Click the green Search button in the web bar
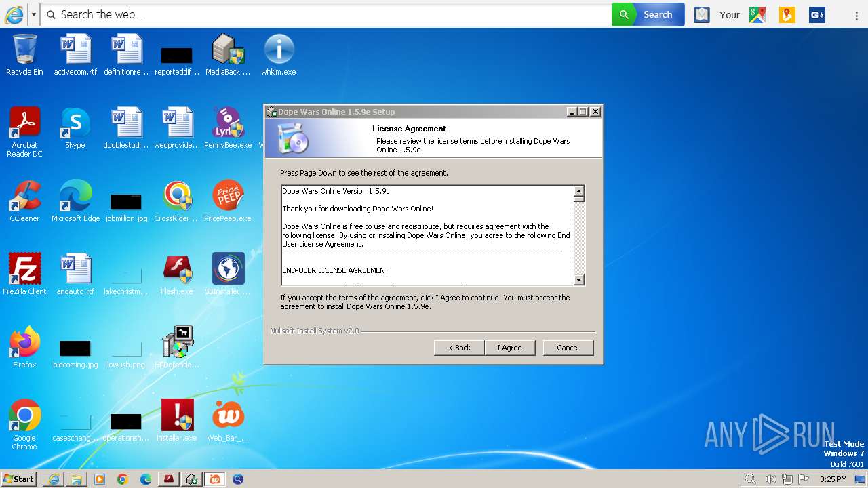Screen dimensions: 868x488 click(x=648, y=14)
